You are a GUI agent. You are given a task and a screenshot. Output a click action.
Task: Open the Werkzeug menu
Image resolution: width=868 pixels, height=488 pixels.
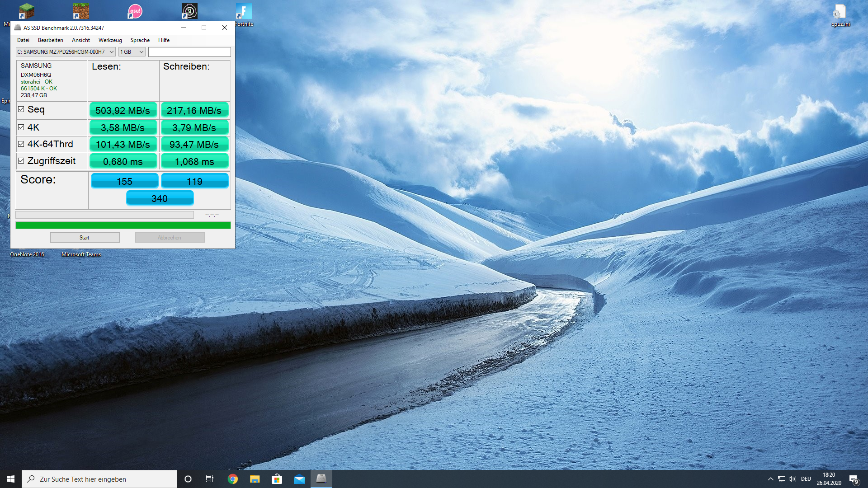pos(110,40)
